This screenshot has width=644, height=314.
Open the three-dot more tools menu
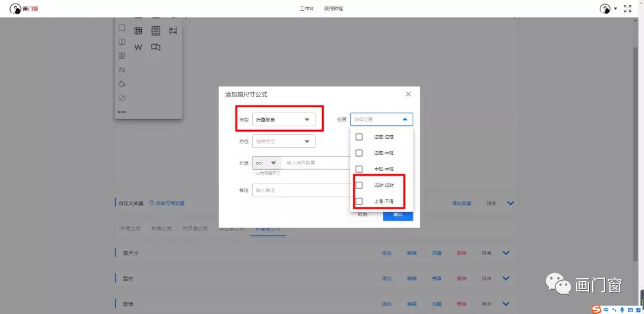(x=122, y=112)
